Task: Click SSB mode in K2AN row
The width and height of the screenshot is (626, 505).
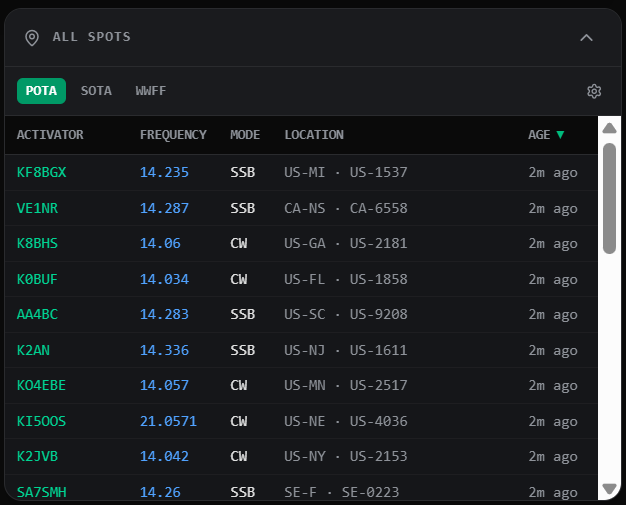Action: pos(243,351)
